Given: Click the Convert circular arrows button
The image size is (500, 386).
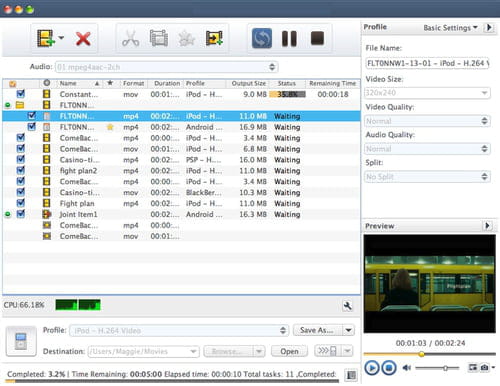Looking at the screenshot, I should click(x=262, y=38).
